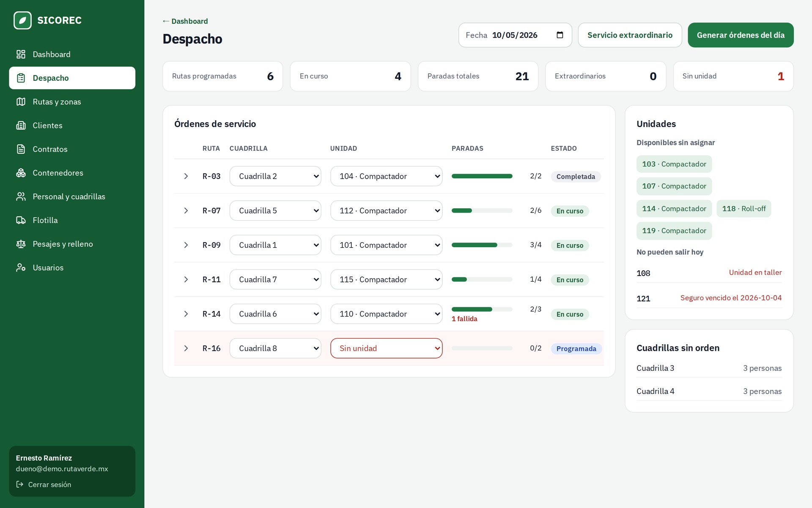Click the Cerrar sesión link
The image size is (812, 508).
(44, 484)
